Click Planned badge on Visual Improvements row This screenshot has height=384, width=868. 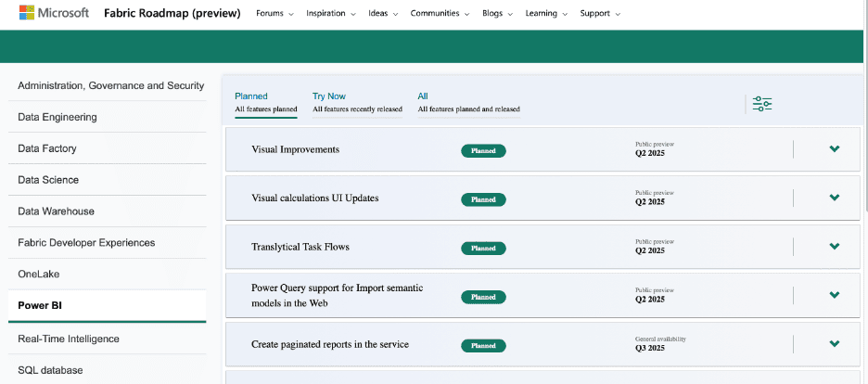[483, 151]
